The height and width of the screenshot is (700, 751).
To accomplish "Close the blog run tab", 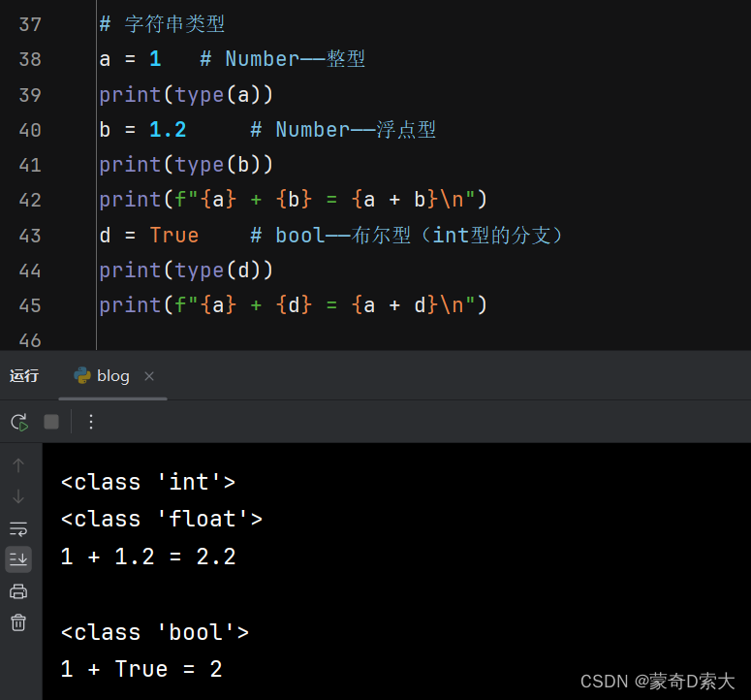I will coord(149,376).
